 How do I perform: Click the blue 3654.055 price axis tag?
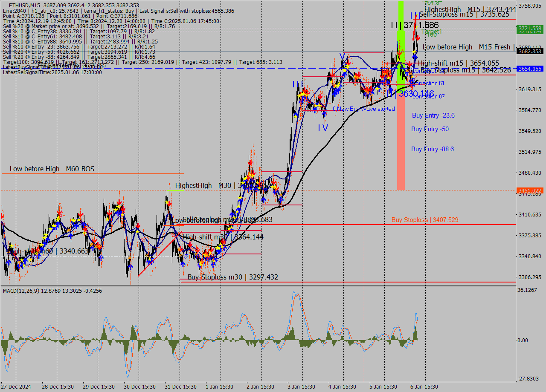[x=529, y=69]
